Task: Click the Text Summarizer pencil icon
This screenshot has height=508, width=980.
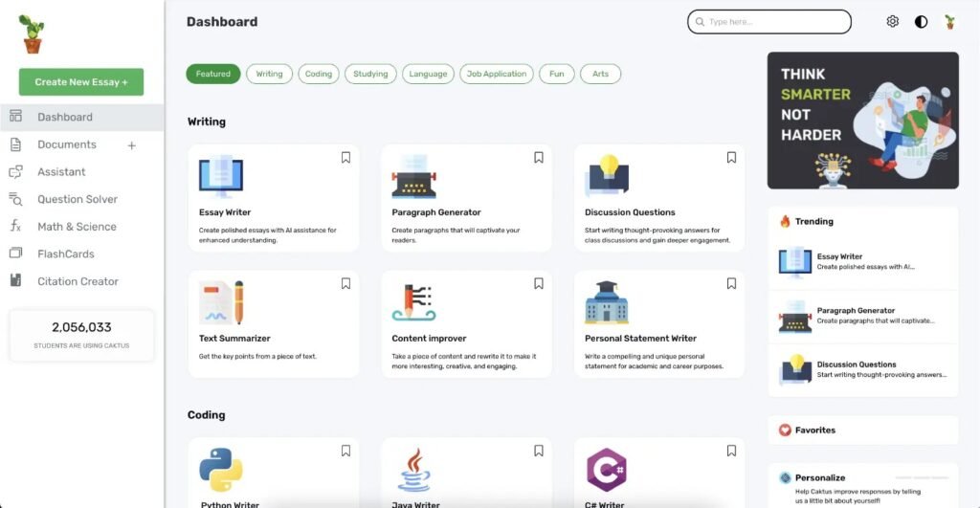Action: pyautogui.click(x=220, y=302)
